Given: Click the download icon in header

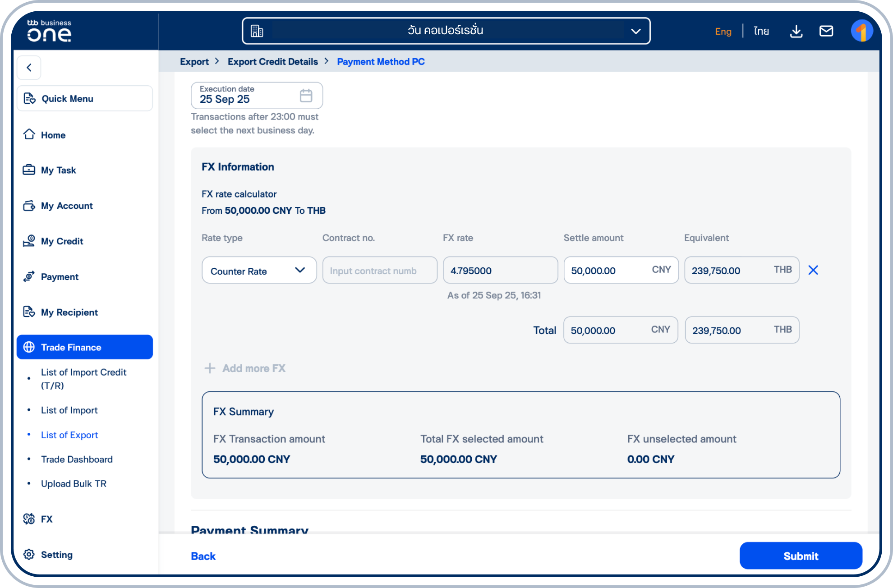Looking at the screenshot, I should 796,31.
